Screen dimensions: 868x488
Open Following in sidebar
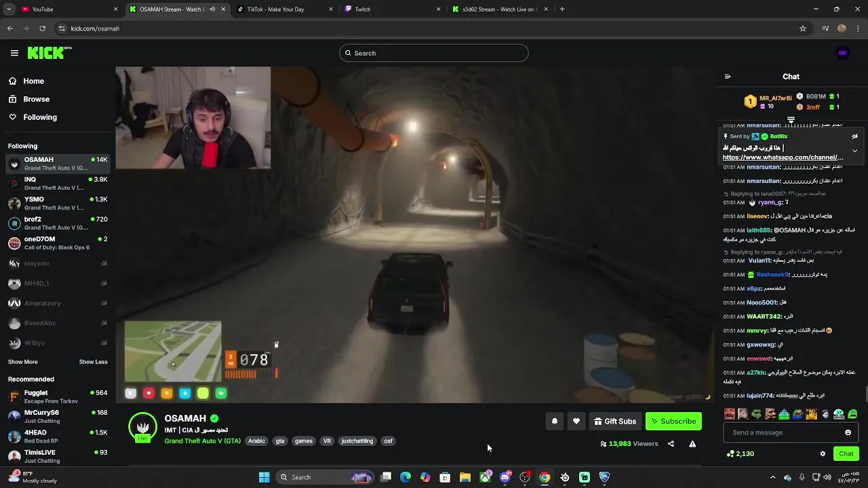33,117
